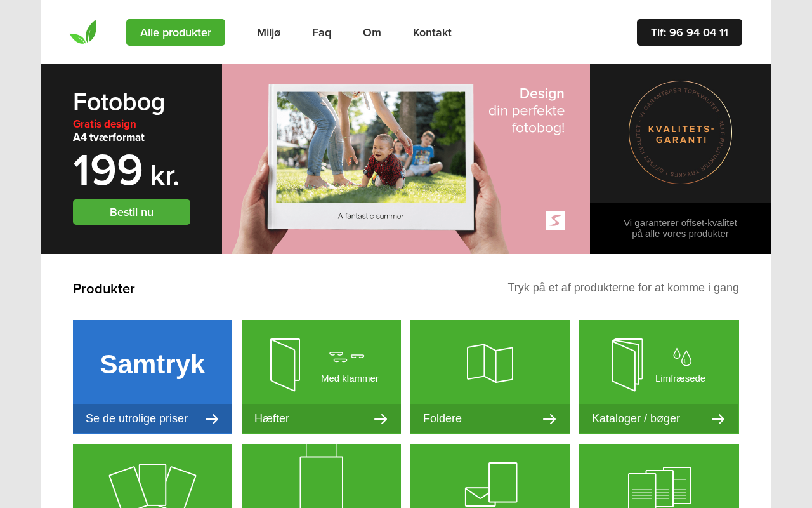Click the Tryk på et af produkterne instruction text
812x508 pixels.
pyautogui.click(x=624, y=288)
